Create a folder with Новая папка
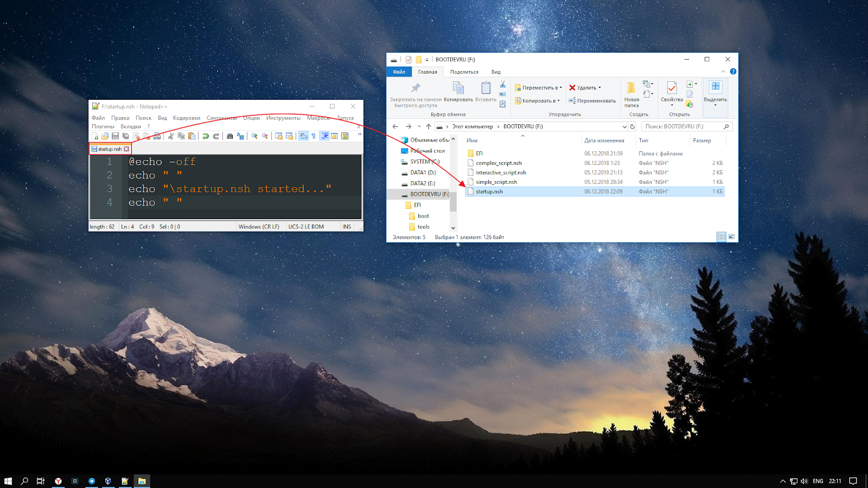This screenshot has height=488, width=868. pyautogui.click(x=631, y=94)
